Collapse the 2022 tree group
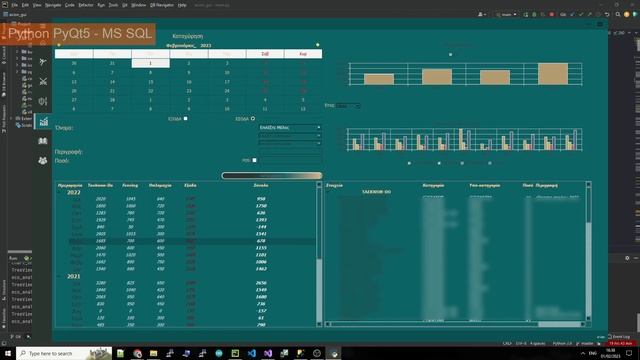640x360 pixels. 60,192
